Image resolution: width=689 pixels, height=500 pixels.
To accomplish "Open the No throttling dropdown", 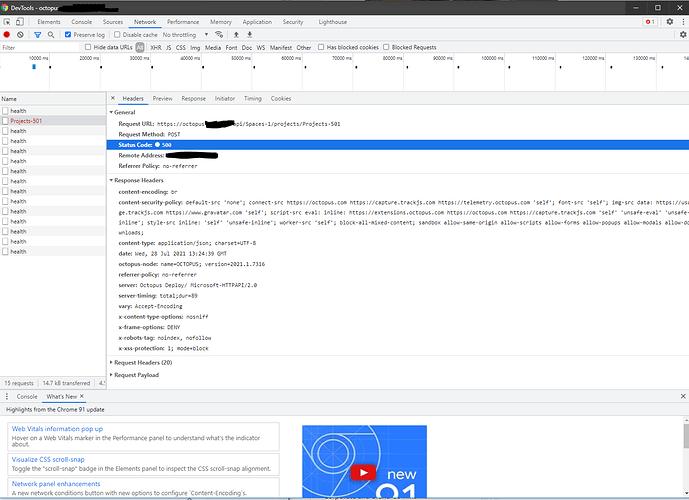I will [x=185, y=34].
